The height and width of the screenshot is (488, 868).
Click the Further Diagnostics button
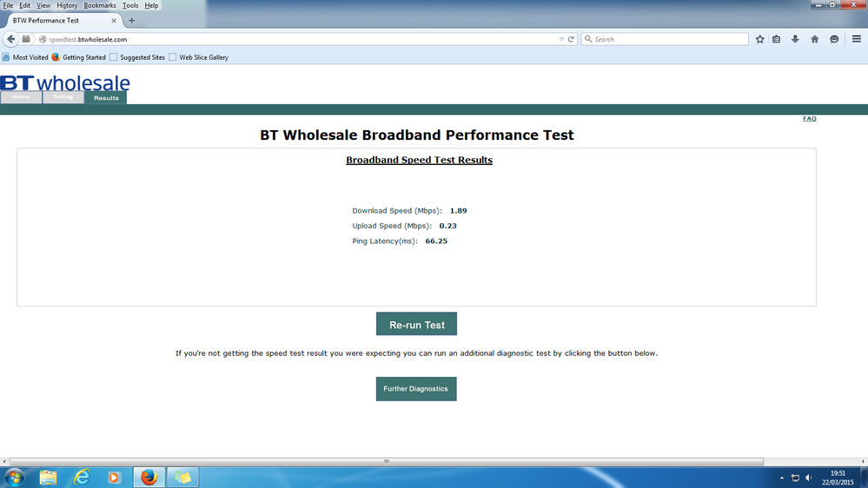click(x=416, y=389)
